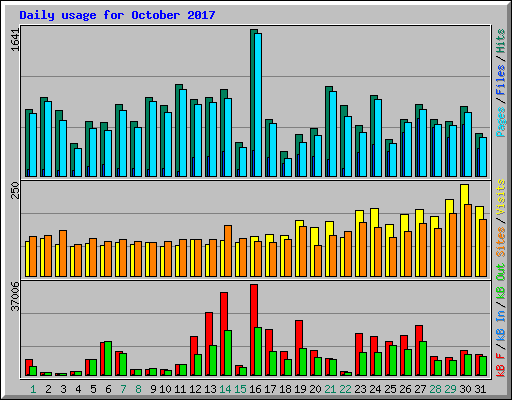Click day label "11" on the x-axis
The width and height of the screenshot is (512, 400).
click(180, 389)
